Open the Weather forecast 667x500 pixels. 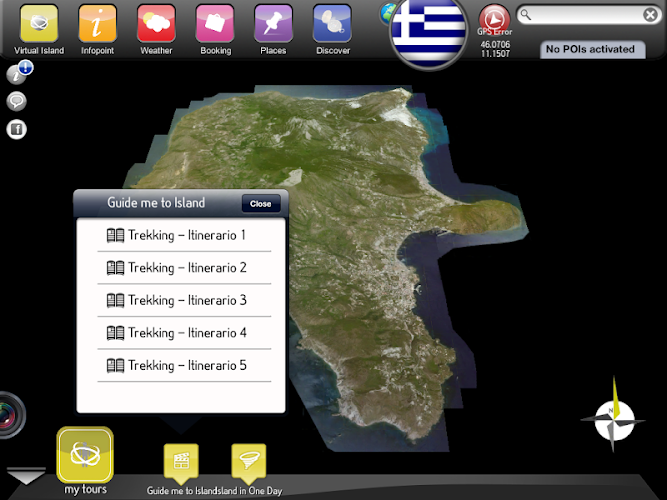[156, 24]
